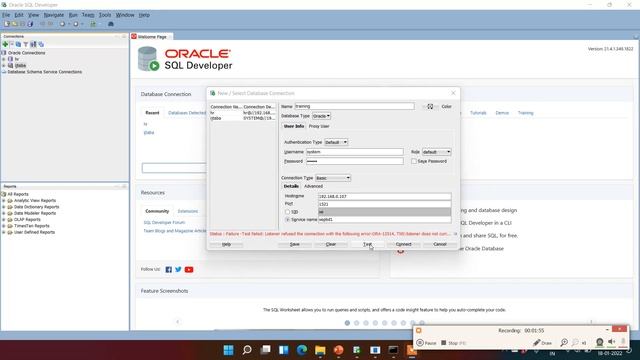Open the Database Type dropdown

[321, 116]
